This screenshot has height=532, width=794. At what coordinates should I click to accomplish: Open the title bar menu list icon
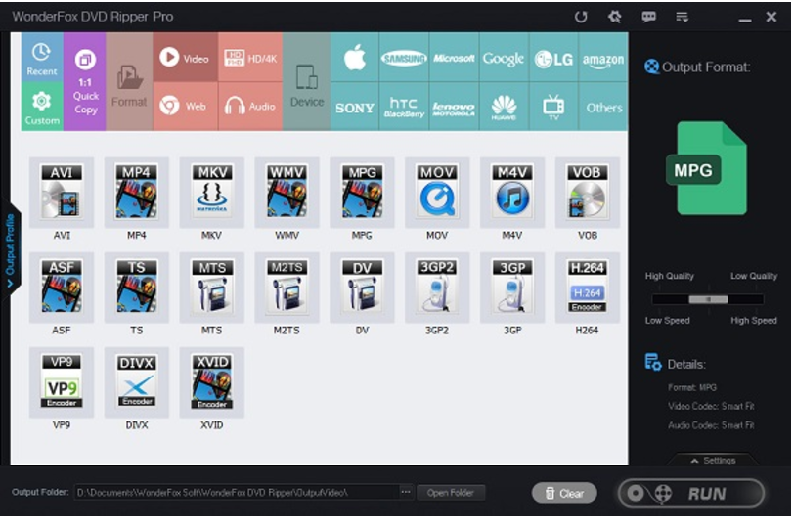coord(683,17)
